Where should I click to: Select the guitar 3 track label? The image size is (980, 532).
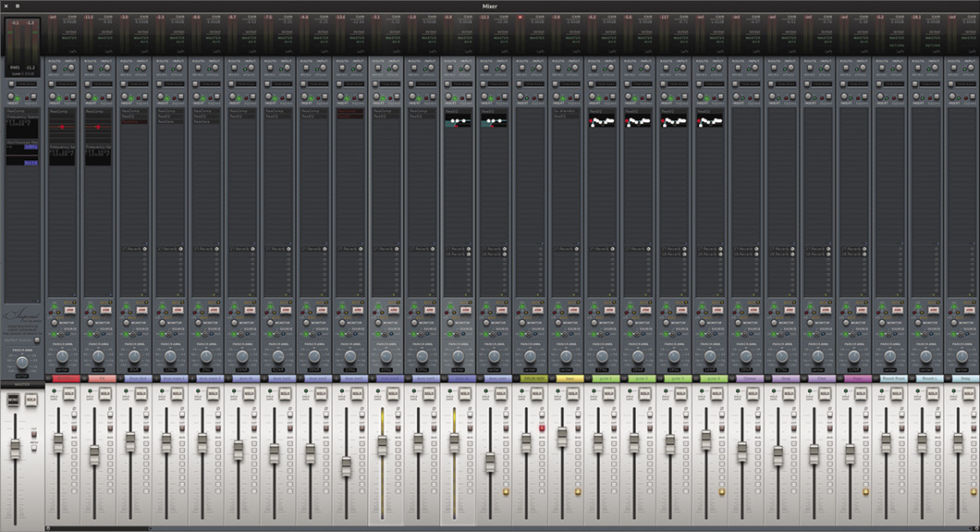pyautogui.click(x=679, y=378)
